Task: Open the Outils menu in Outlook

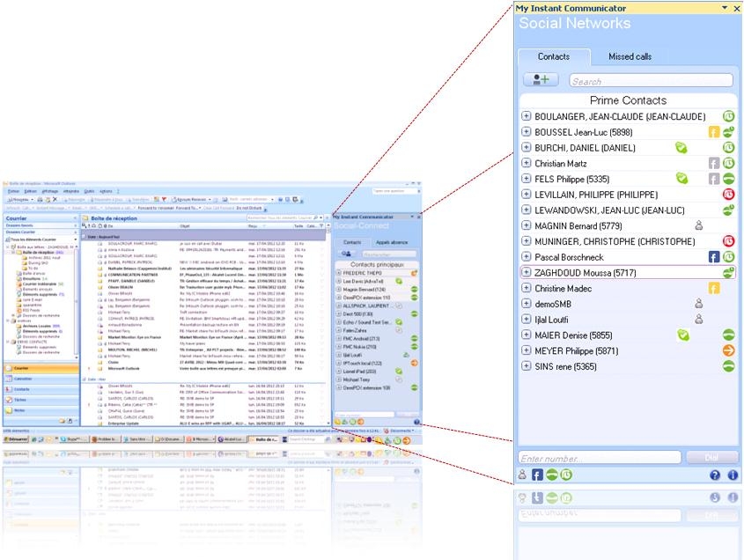Action: coord(89,191)
